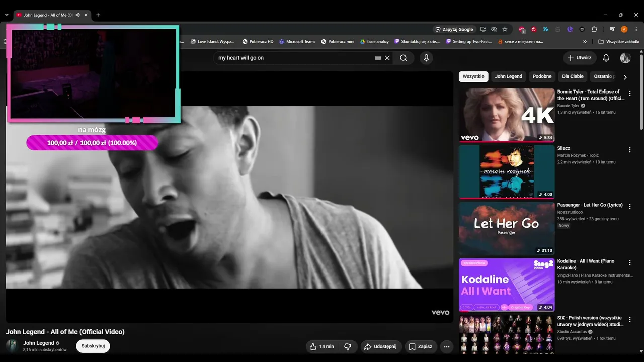Select the Wszystkie filter chip
The width and height of the screenshot is (644, 362).
(x=473, y=76)
